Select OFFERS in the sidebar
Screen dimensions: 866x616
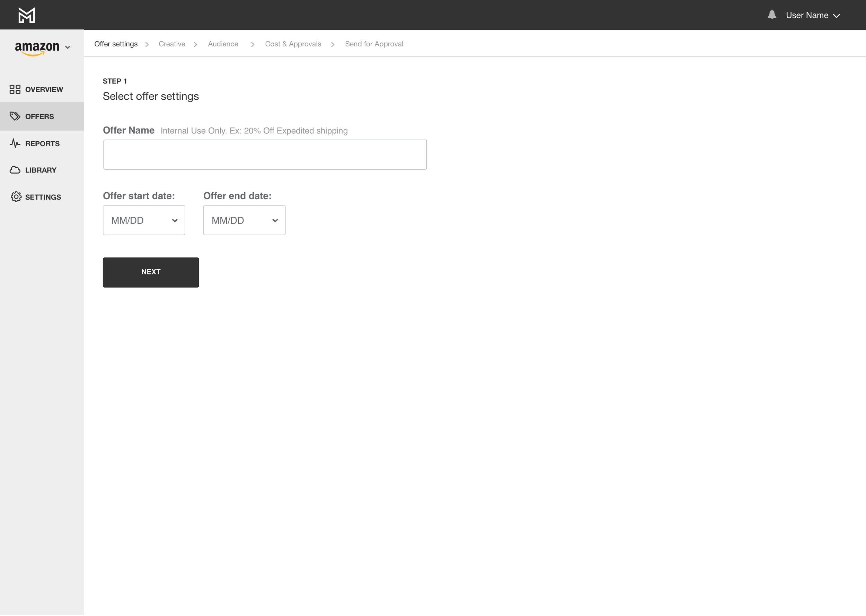(x=42, y=116)
